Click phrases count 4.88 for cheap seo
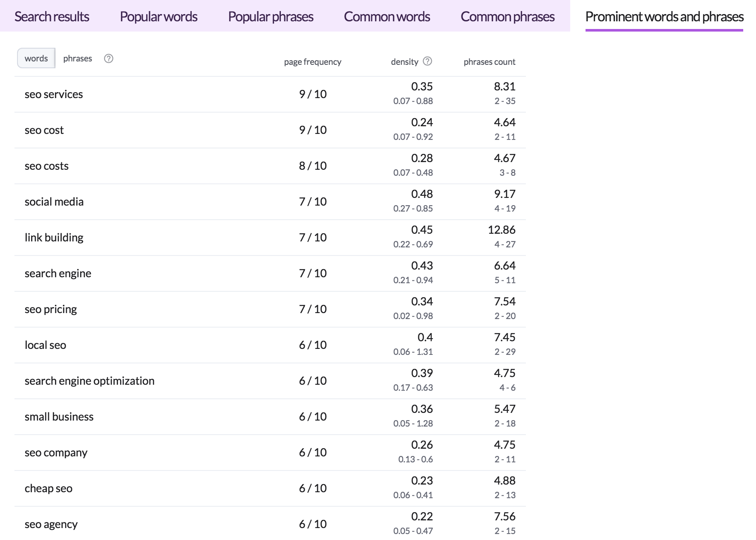Viewport: 756px width, 540px height. pyautogui.click(x=505, y=481)
